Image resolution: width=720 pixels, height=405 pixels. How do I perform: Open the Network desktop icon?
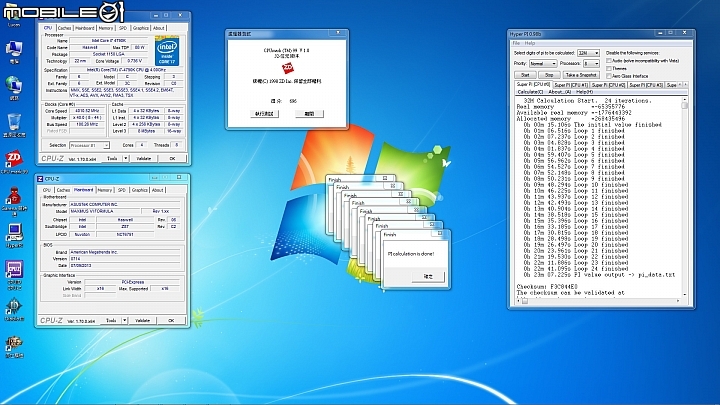coord(14,85)
